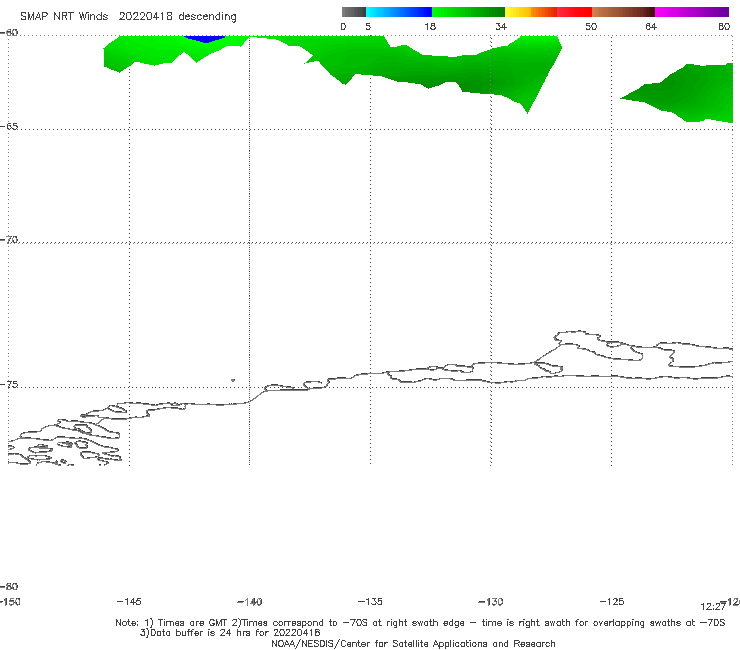Screen dimensions: 740x650
Task: Click the 'SMAP NRT Winds' title text
Action: tap(64, 16)
